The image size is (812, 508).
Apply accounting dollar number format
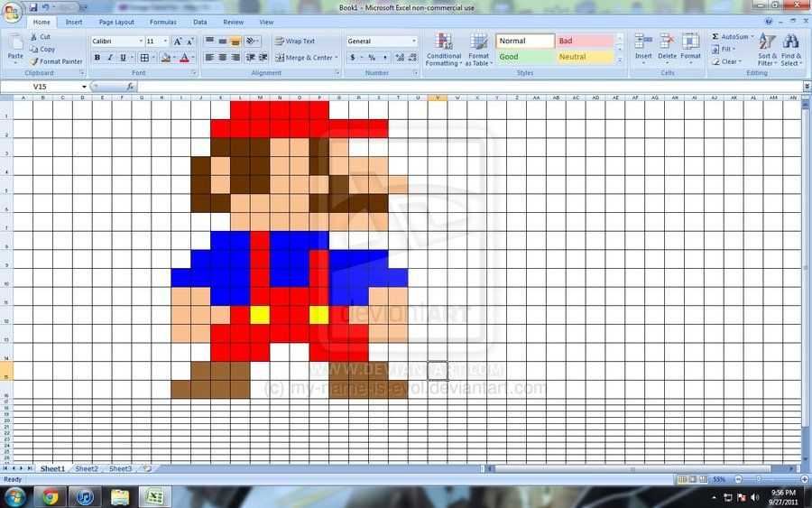click(x=353, y=58)
